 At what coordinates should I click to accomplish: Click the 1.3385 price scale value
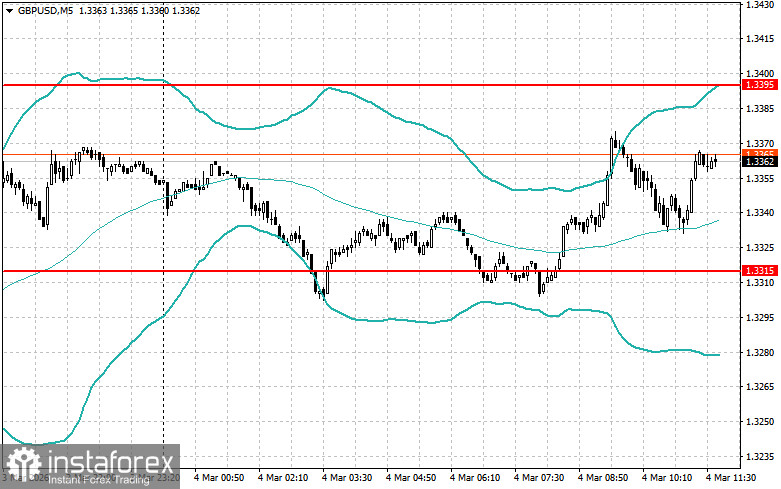(760, 109)
